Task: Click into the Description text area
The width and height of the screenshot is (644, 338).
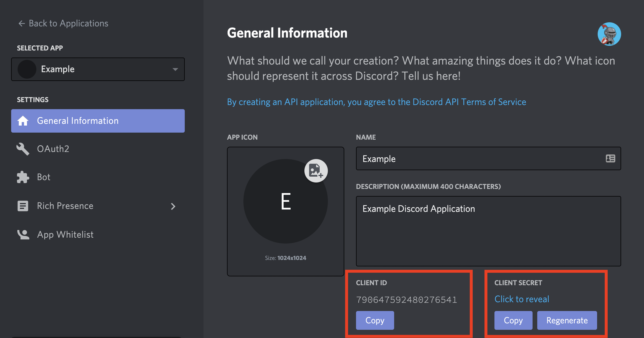Action: pyautogui.click(x=488, y=231)
